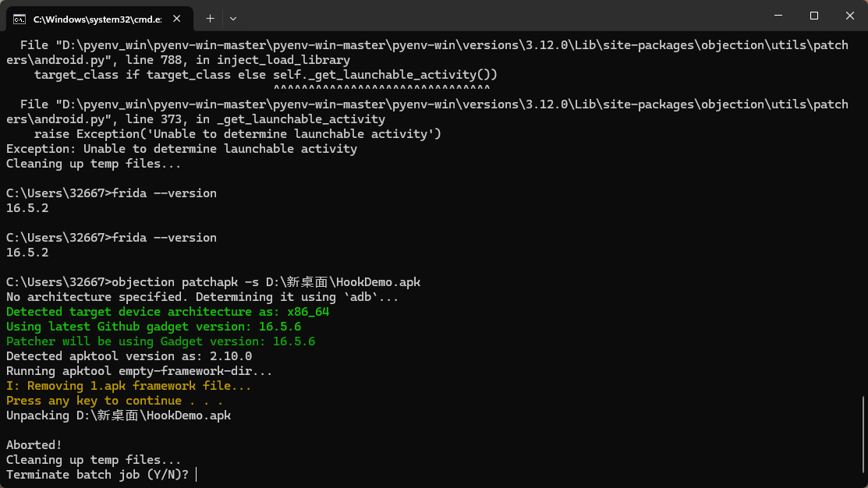Click the "Detected apktool version as: 2.10.0" line
The height and width of the screenshot is (488, 868).
tap(129, 356)
